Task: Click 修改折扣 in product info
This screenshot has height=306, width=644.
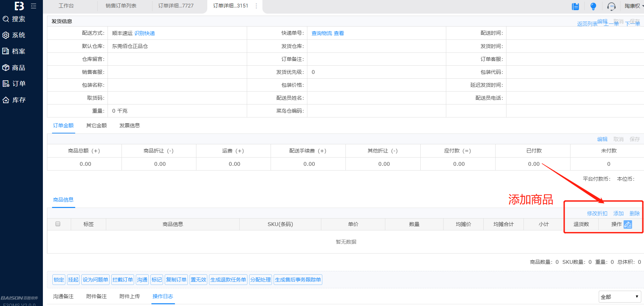Action: click(597, 213)
